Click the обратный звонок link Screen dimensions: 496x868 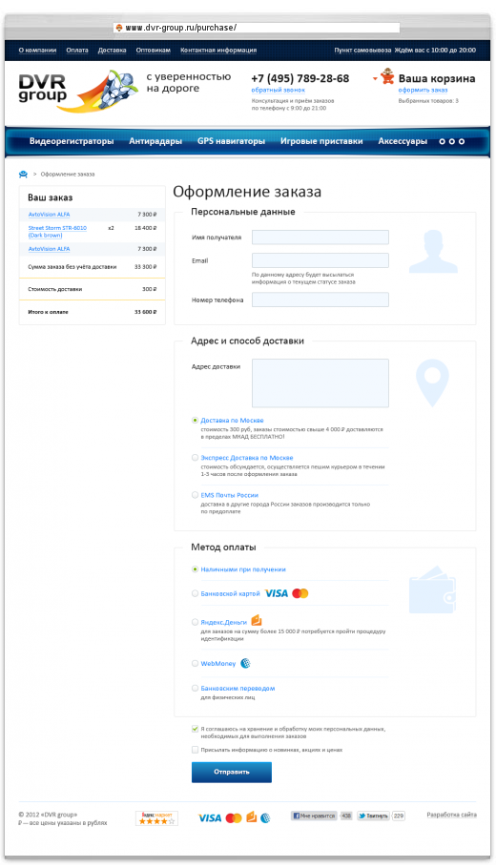[278, 90]
